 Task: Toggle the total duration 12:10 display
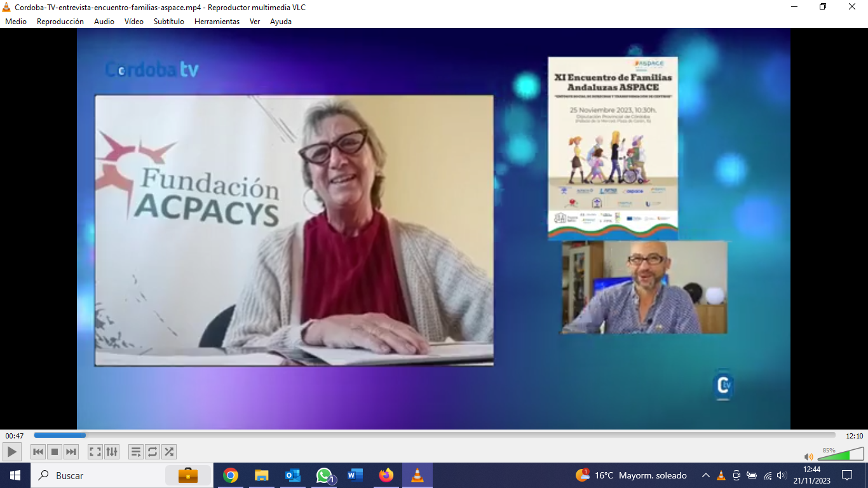pyautogui.click(x=854, y=436)
